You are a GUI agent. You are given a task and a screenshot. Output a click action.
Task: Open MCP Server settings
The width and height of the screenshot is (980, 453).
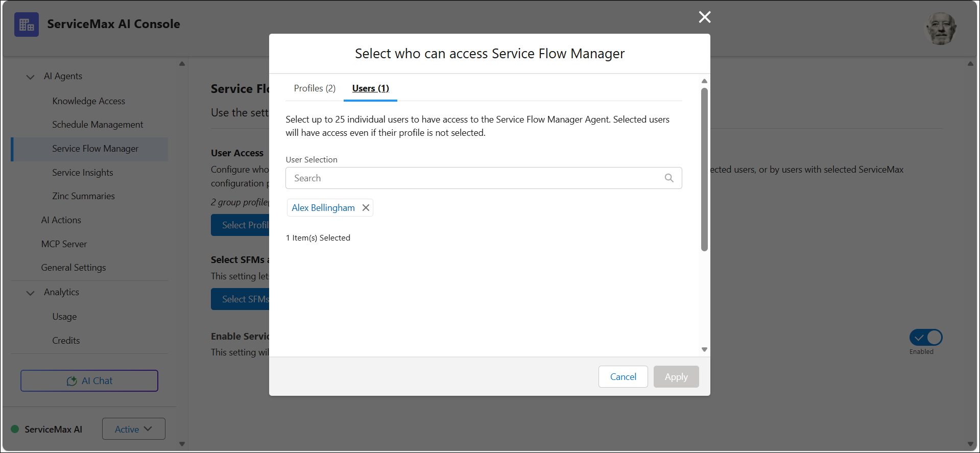pos(64,244)
